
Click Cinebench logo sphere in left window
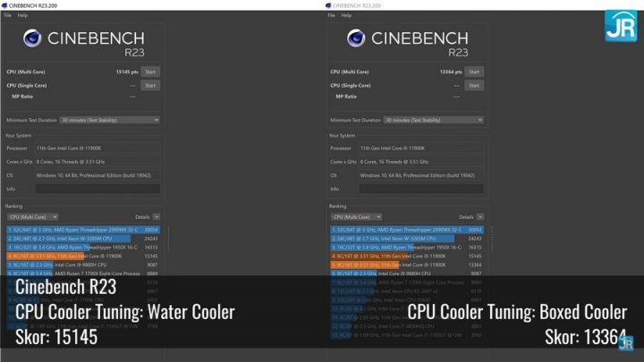pyautogui.click(x=32, y=38)
